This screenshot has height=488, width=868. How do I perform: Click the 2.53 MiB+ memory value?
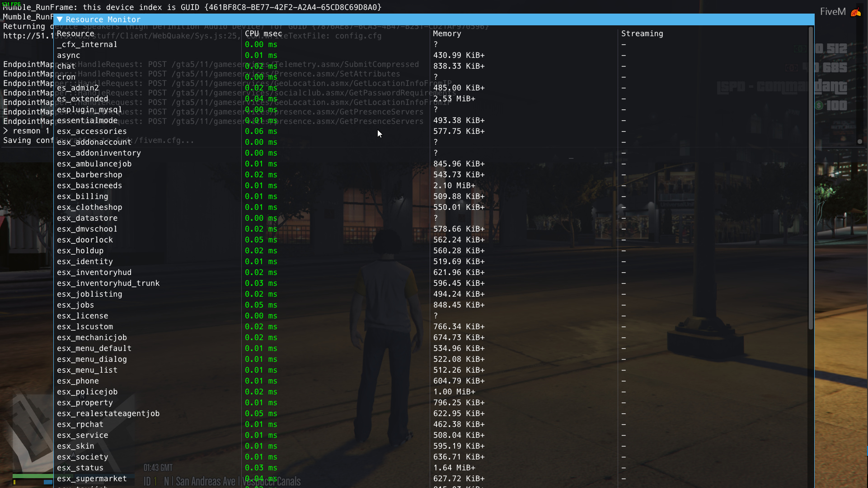pyautogui.click(x=454, y=99)
